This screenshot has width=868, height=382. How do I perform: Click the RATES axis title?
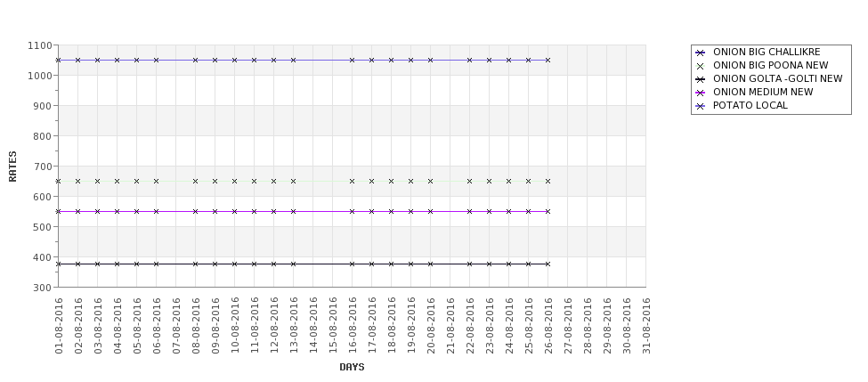pyautogui.click(x=12, y=167)
